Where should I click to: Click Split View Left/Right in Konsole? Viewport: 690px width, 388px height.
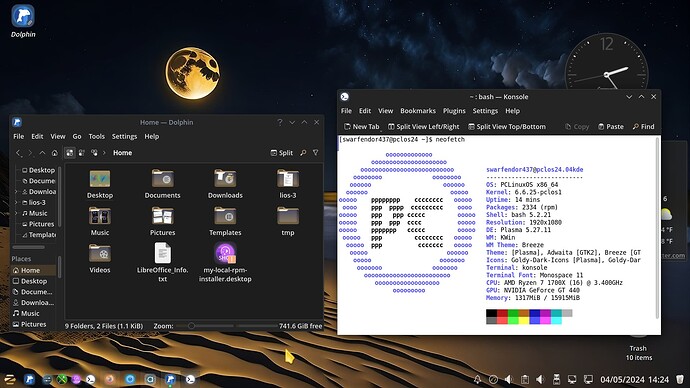(x=423, y=127)
